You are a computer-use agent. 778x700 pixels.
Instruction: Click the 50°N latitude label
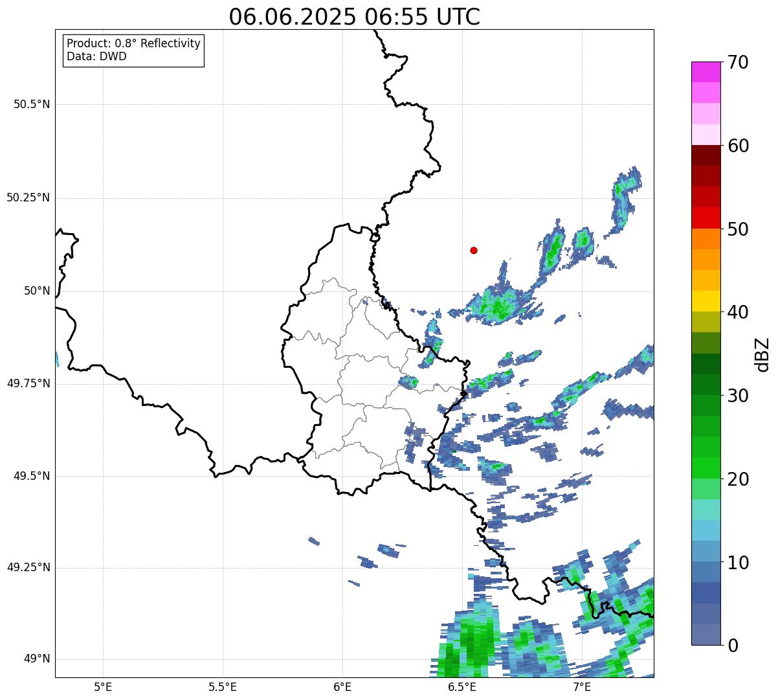coord(37,291)
